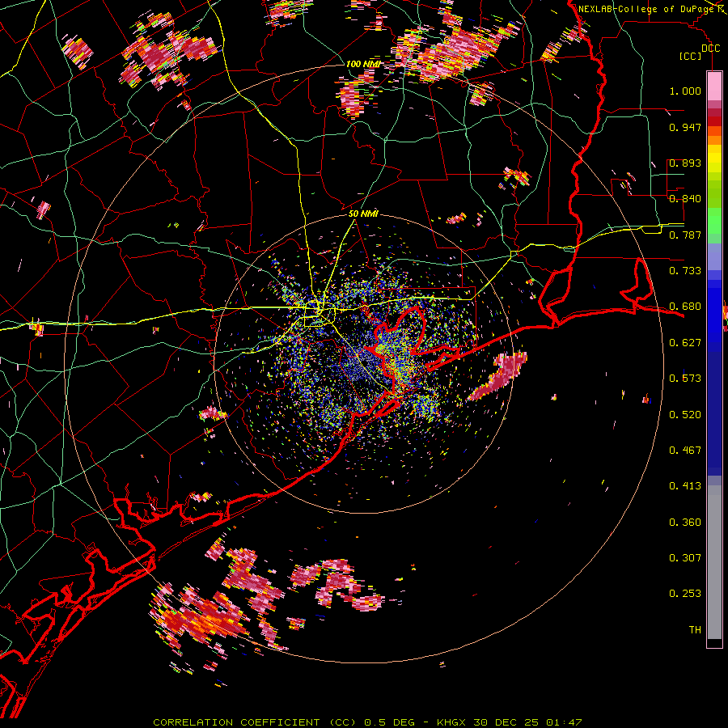This screenshot has width=728, height=728.
Task: Click the 0.947 scale value
Action: tap(685, 127)
